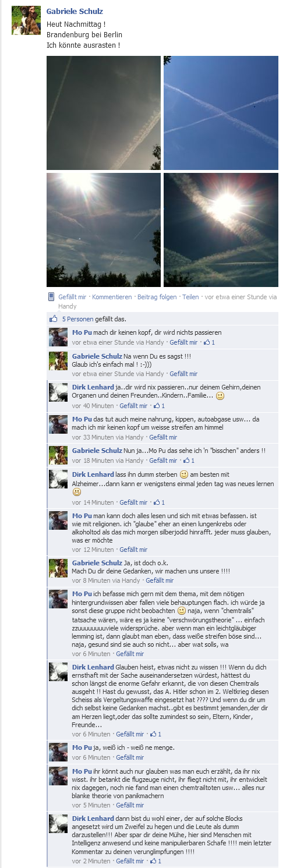This screenshot has width=304, height=868.
Task: Open the top-right crossing contrails photo
Action: (x=221, y=113)
